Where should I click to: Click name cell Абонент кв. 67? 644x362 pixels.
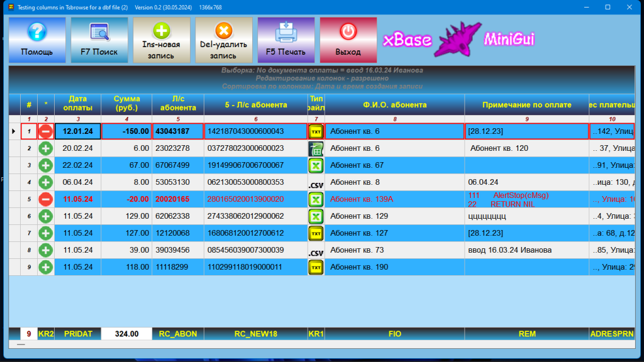[x=395, y=165]
